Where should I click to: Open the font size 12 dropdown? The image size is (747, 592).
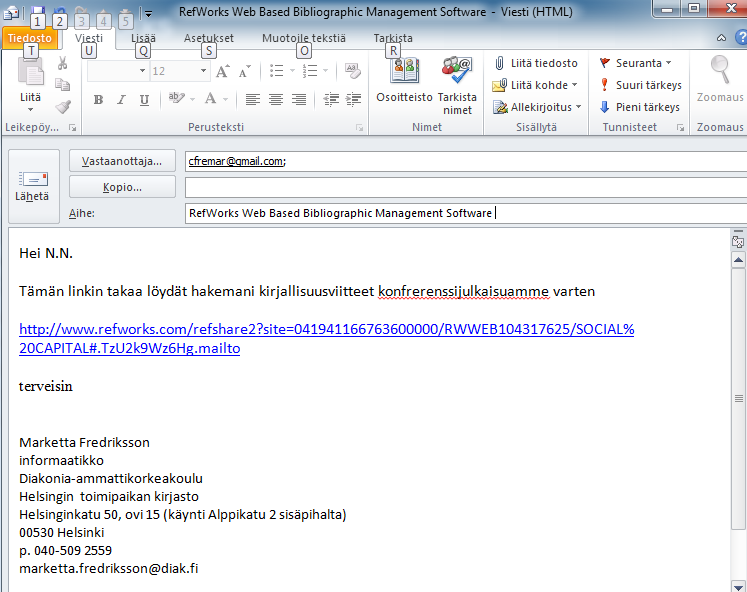coord(203,71)
